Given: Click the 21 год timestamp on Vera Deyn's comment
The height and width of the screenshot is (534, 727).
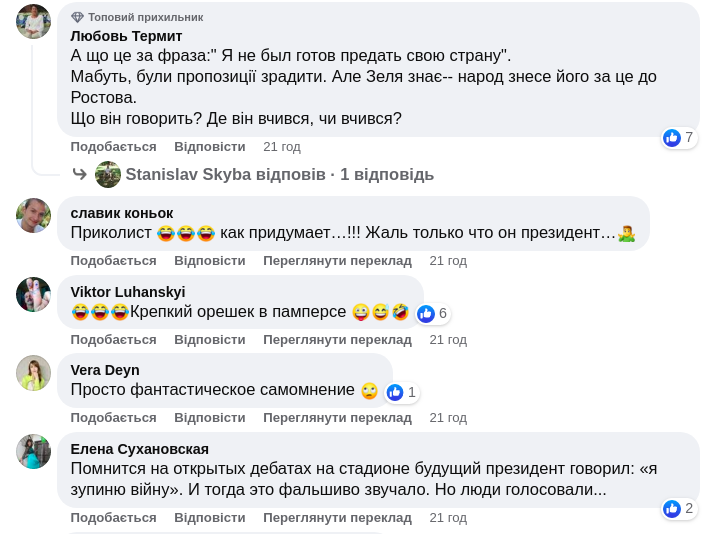Looking at the screenshot, I should point(448,417).
